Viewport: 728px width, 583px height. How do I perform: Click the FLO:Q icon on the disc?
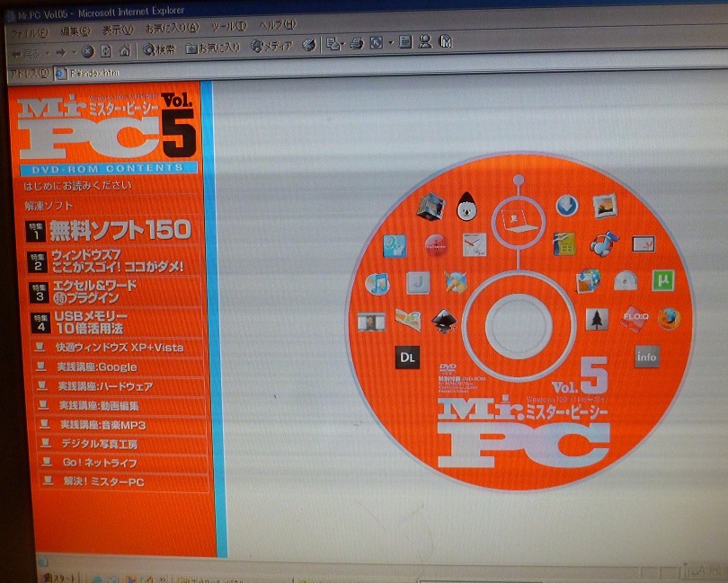point(635,318)
